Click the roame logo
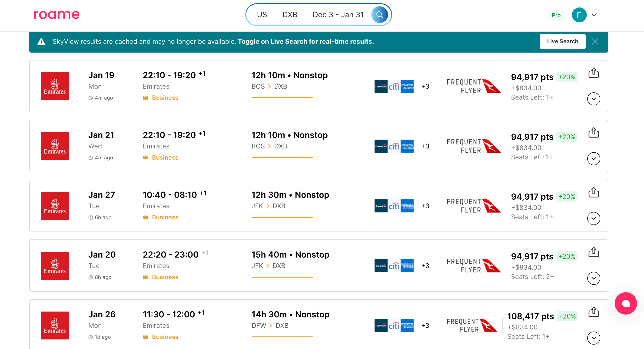The image size is (644, 349). point(57,14)
